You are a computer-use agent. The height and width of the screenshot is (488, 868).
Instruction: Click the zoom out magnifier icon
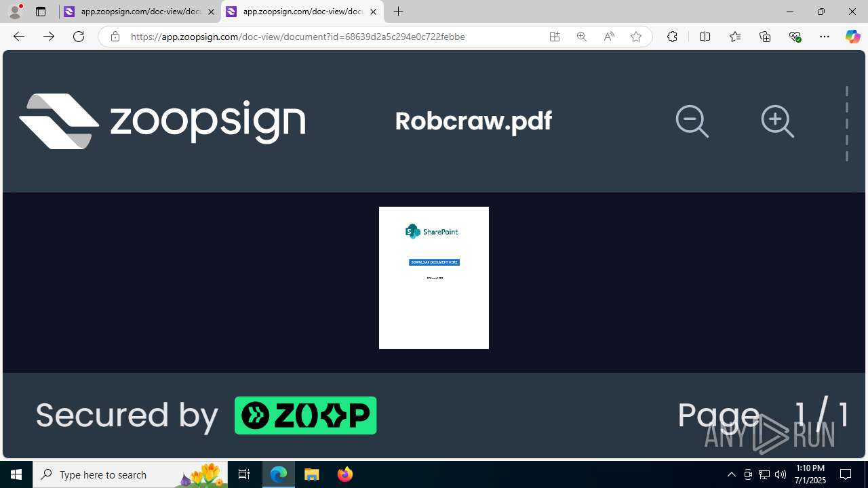tap(692, 122)
